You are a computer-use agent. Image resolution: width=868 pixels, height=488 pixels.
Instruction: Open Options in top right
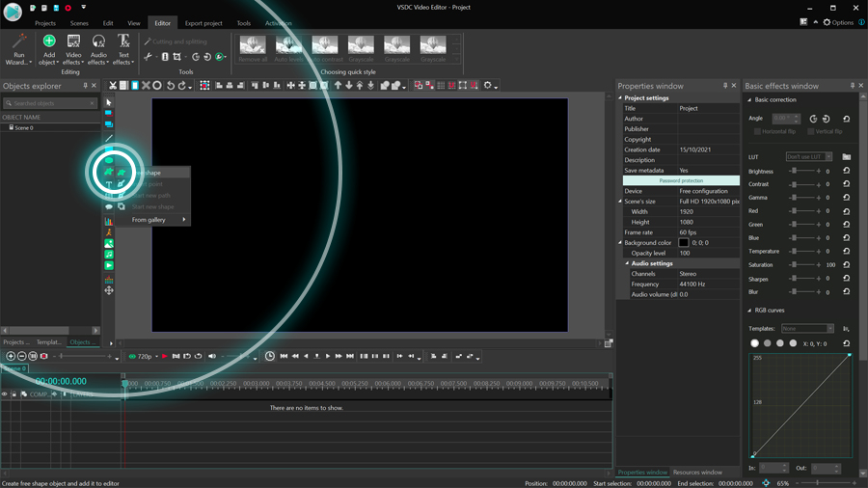[x=838, y=23]
